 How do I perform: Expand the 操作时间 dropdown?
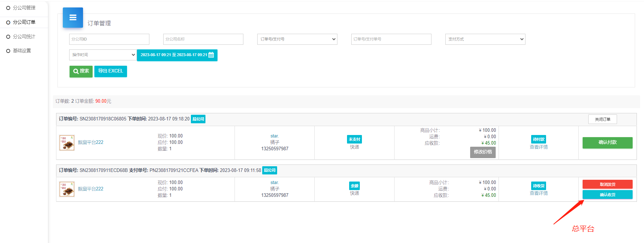[103, 55]
